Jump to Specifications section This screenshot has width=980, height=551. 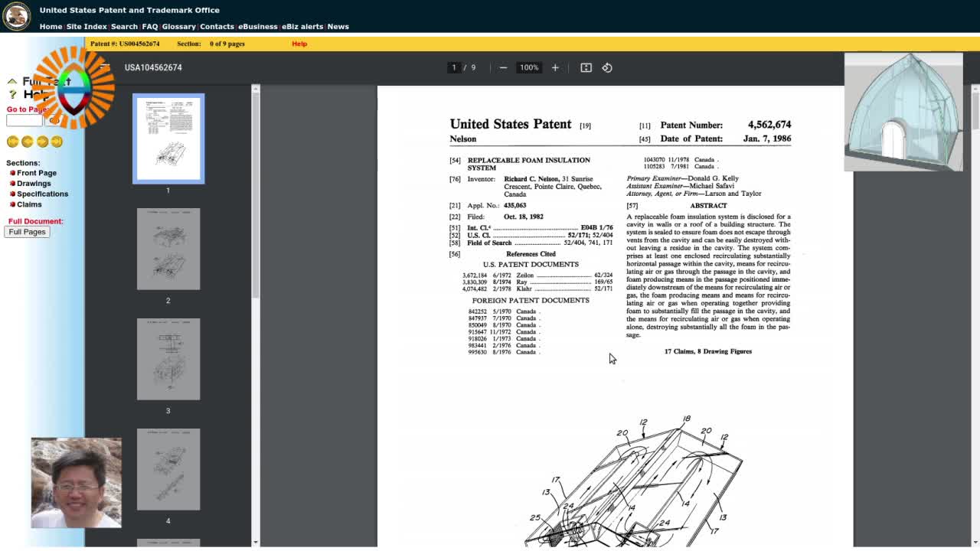tap(41, 194)
